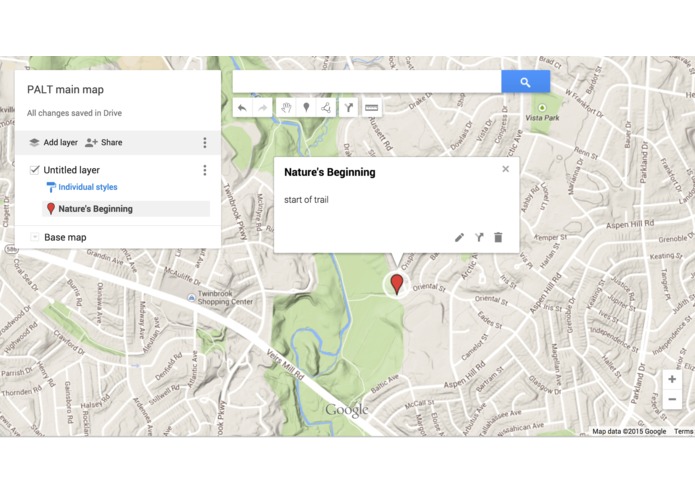The width and height of the screenshot is (695, 494).
Task: Click the undo arrow in the toolbar
Action: [242, 108]
